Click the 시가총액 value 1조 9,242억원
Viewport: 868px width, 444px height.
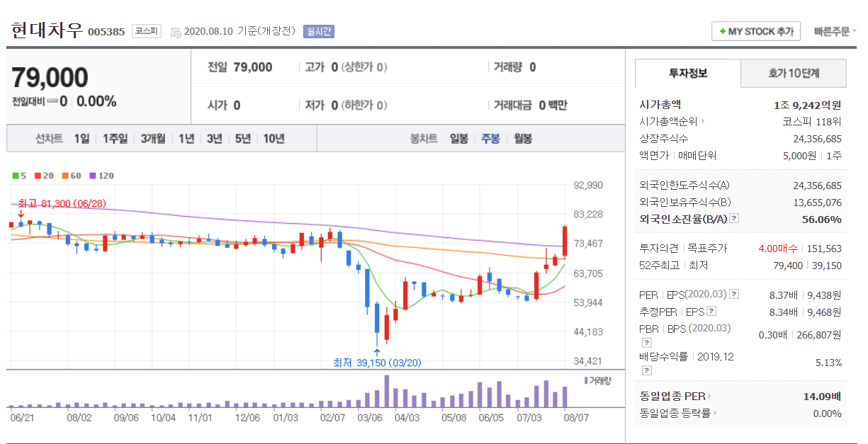(808, 104)
